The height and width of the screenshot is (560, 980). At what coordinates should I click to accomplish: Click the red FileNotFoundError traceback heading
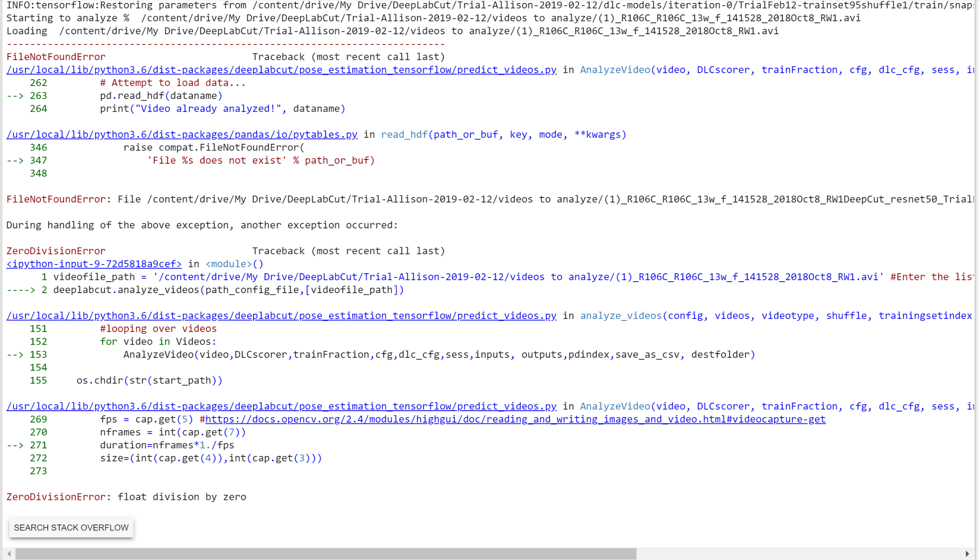tap(56, 57)
